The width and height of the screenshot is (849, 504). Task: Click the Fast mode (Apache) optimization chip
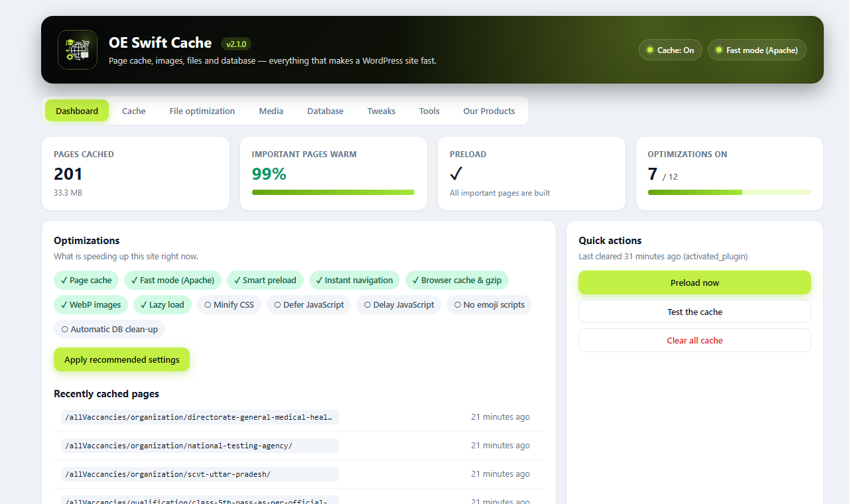point(172,280)
